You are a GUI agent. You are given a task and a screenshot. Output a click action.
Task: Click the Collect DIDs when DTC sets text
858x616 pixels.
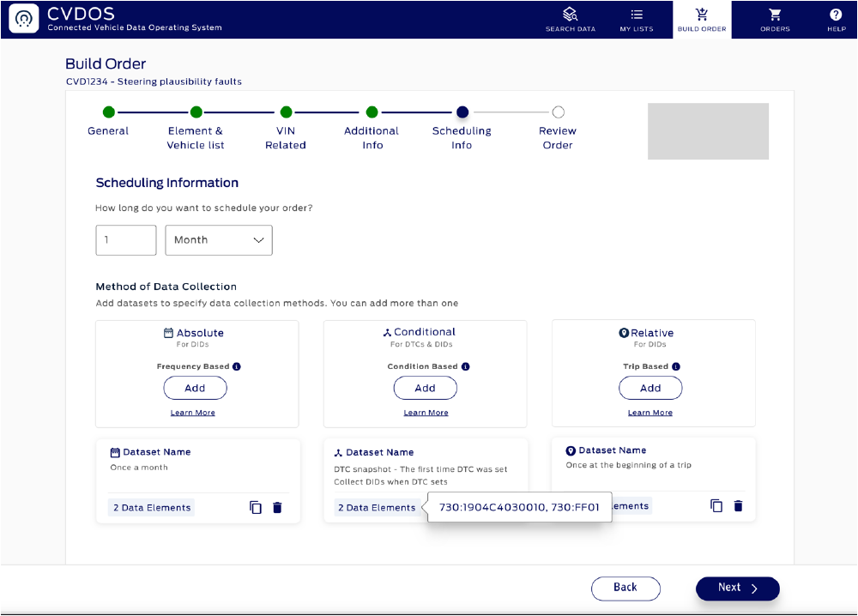[x=390, y=482]
